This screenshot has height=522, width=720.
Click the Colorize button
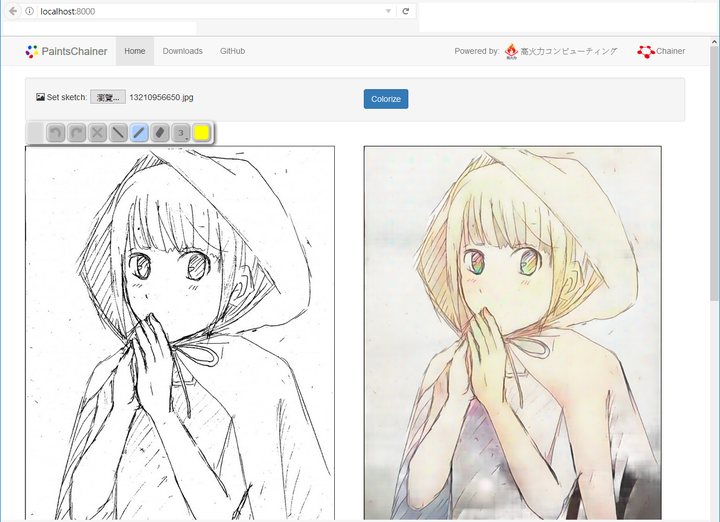tap(386, 99)
